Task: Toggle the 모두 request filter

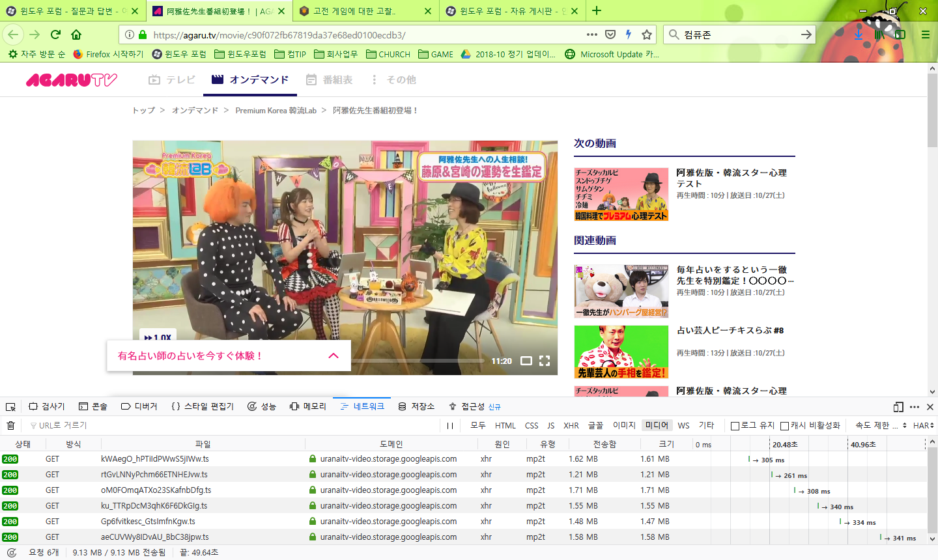Action: pyautogui.click(x=478, y=425)
